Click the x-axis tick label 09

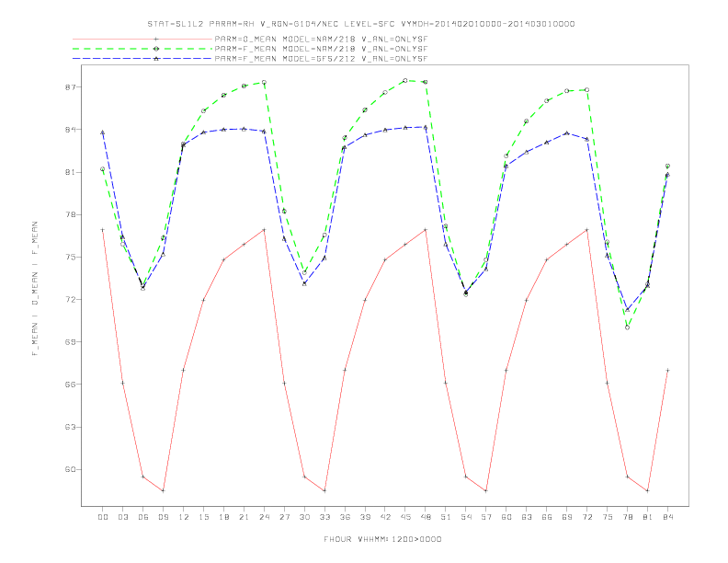click(x=163, y=517)
